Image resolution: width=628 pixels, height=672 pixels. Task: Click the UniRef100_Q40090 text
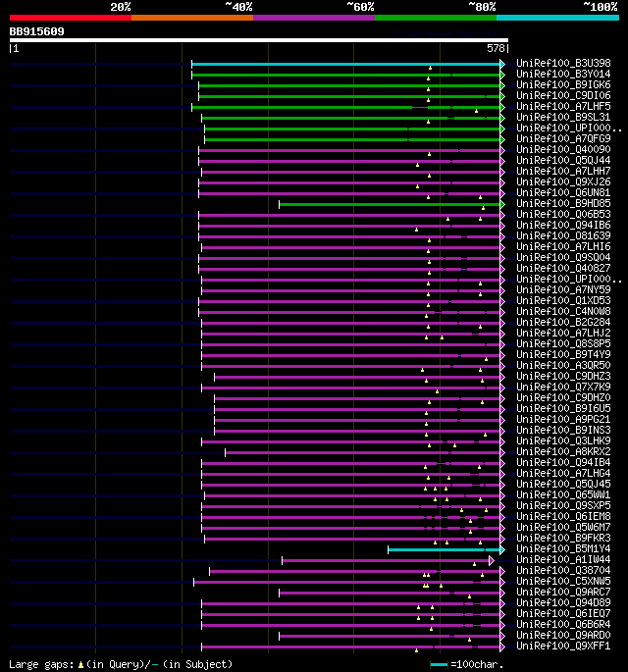pyautogui.click(x=563, y=149)
